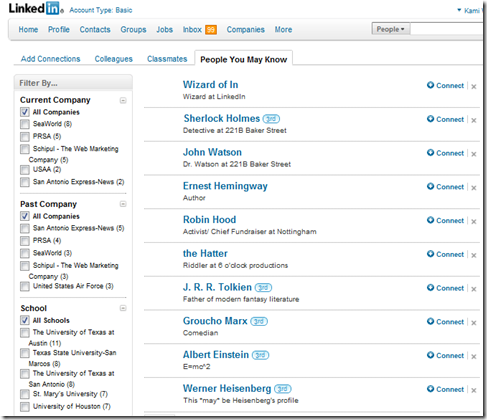Open the People search type dropdown
The height and width of the screenshot is (420, 487).
[391, 29]
